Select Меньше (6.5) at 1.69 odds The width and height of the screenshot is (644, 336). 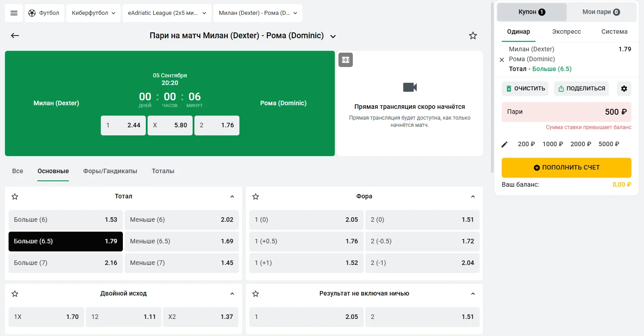[181, 241]
